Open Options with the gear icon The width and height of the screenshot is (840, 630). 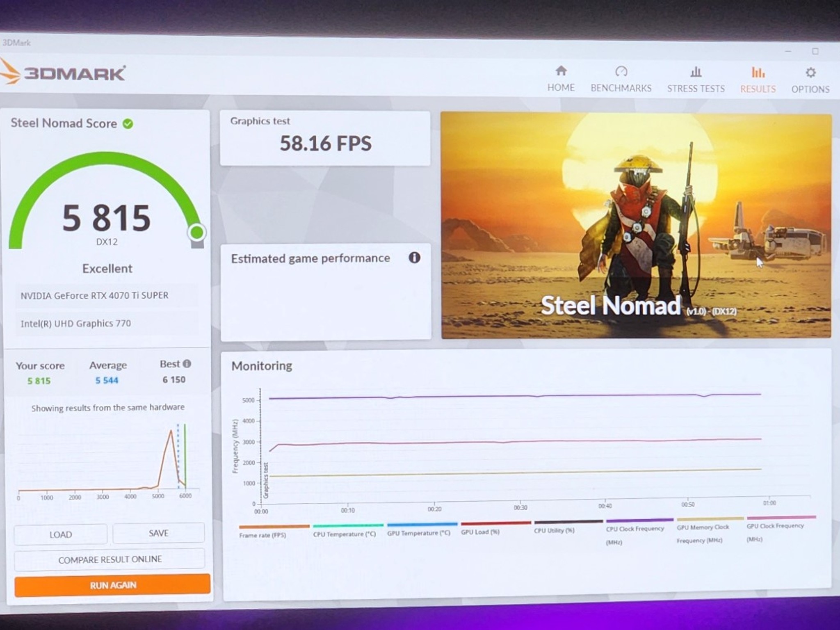coord(810,73)
